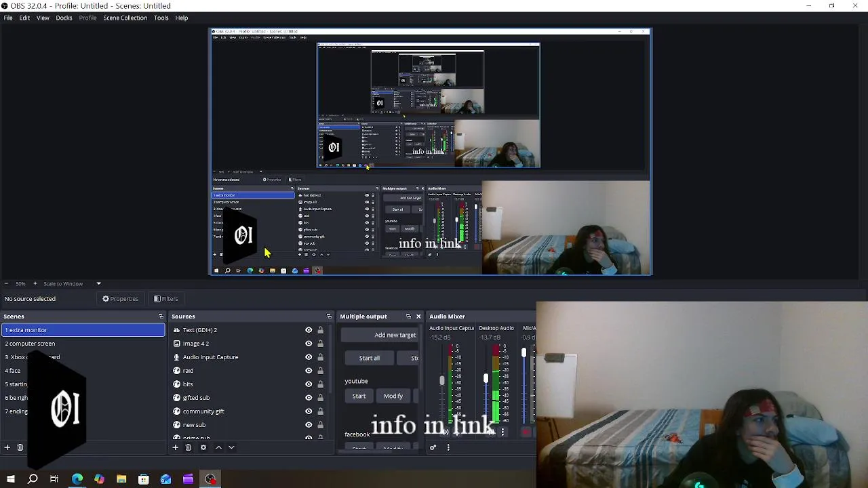Remove selected source using trash icon
The height and width of the screenshot is (488, 868).
click(188, 447)
